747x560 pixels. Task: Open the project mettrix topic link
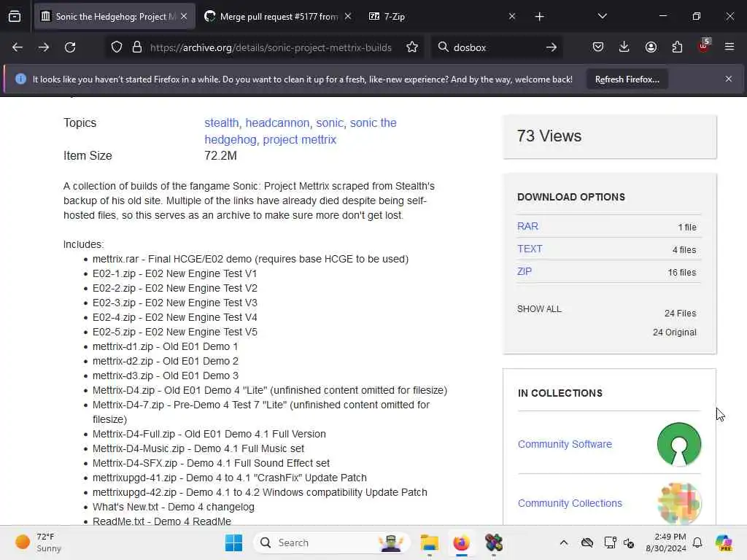pyautogui.click(x=300, y=139)
